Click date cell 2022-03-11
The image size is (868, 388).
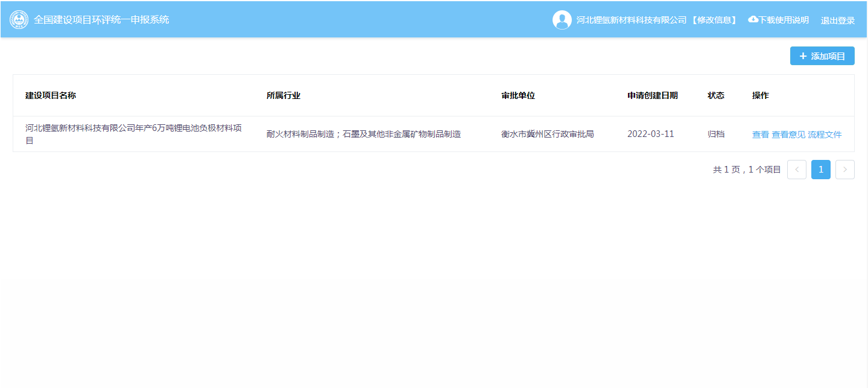tap(651, 134)
